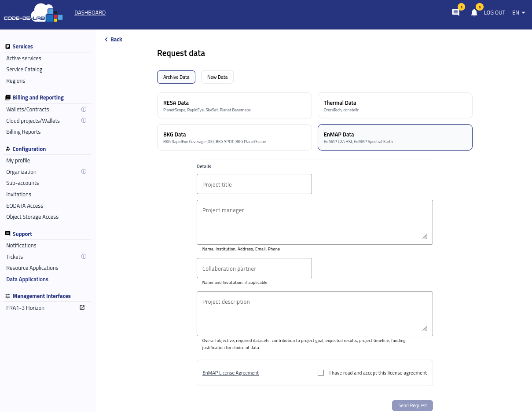This screenshot has width=532, height=412.
Task: Focus the Project title input field
Action: click(x=254, y=184)
